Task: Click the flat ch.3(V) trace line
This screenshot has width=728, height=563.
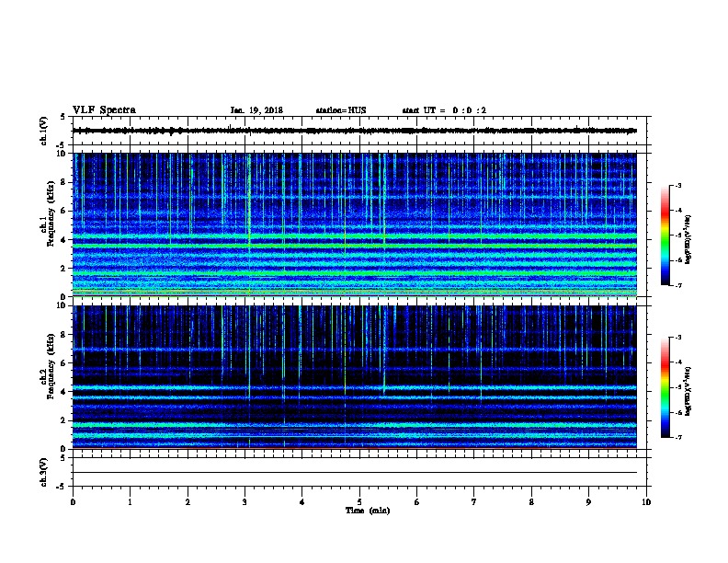Action: 355,473
